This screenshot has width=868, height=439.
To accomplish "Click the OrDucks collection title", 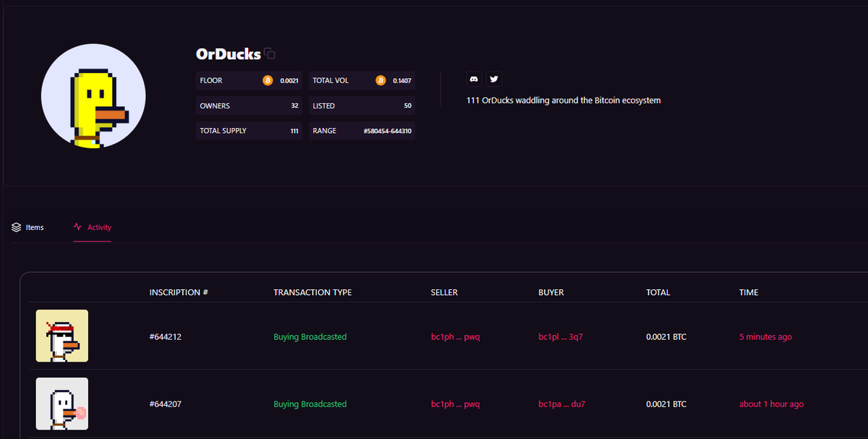I will pyautogui.click(x=228, y=54).
